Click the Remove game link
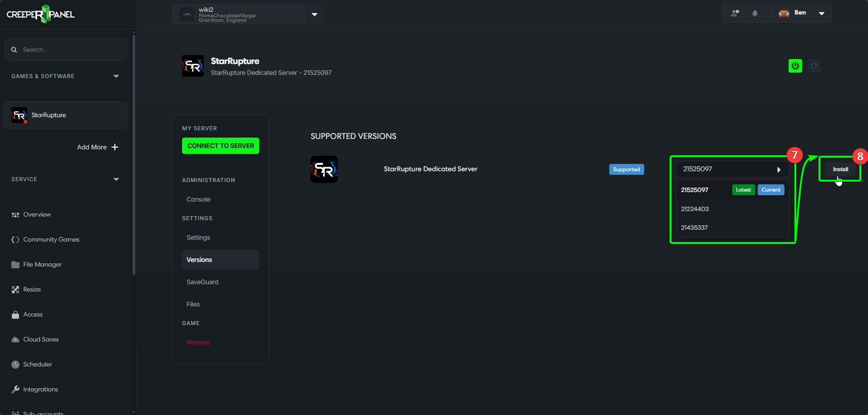The width and height of the screenshot is (868, 415). click(x=198, y=342)
